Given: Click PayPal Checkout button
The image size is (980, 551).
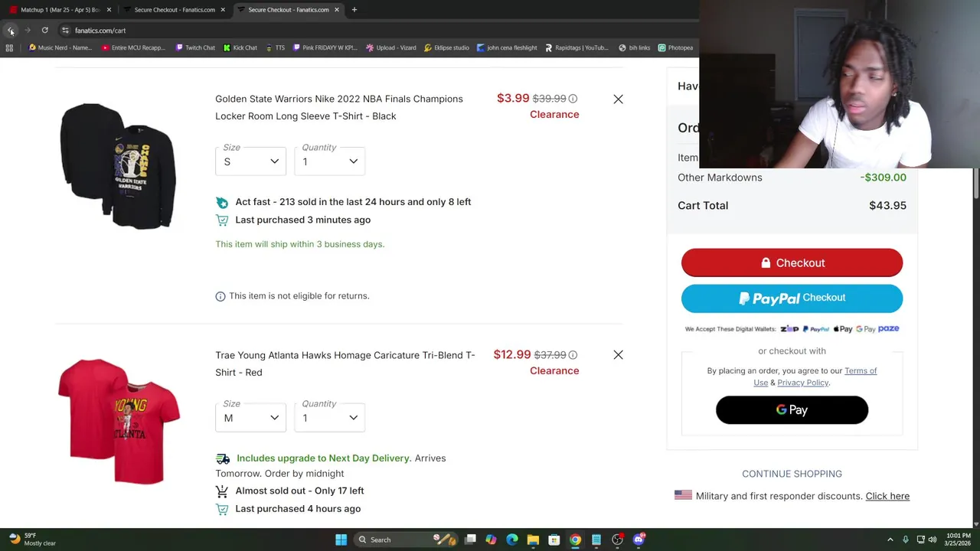Looking at the screenshot, I should pos(792,298).
